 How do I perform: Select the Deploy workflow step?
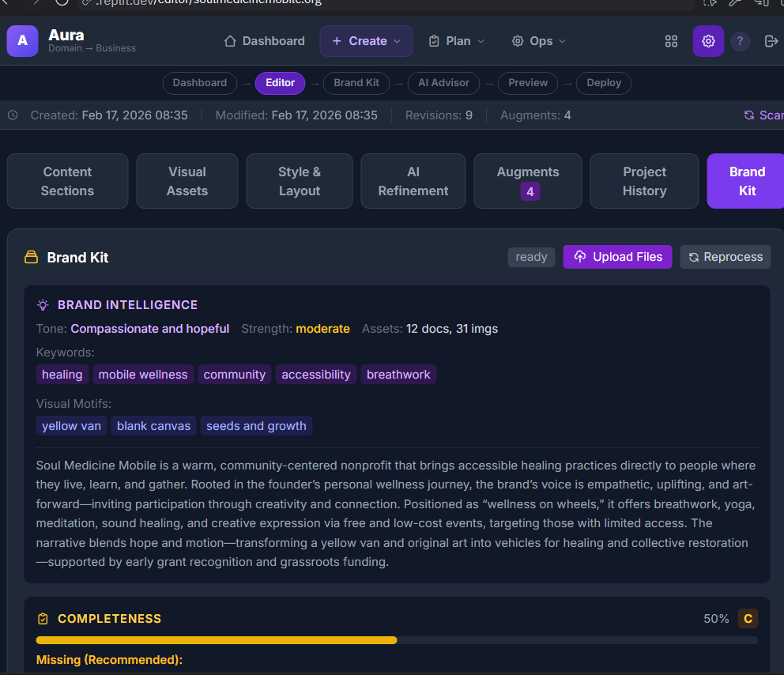(603, 83)
